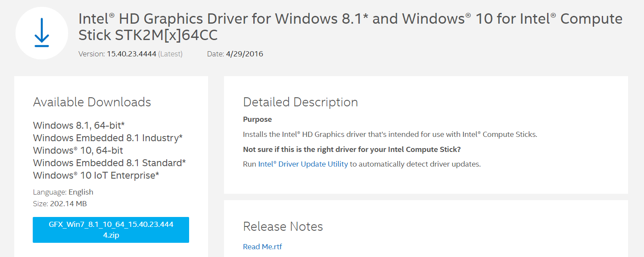This screenshot has height=257, width=644.
Task: Download the GFX_Win7_8.1_10_64 zip file
Action: [x=111, y=230]
